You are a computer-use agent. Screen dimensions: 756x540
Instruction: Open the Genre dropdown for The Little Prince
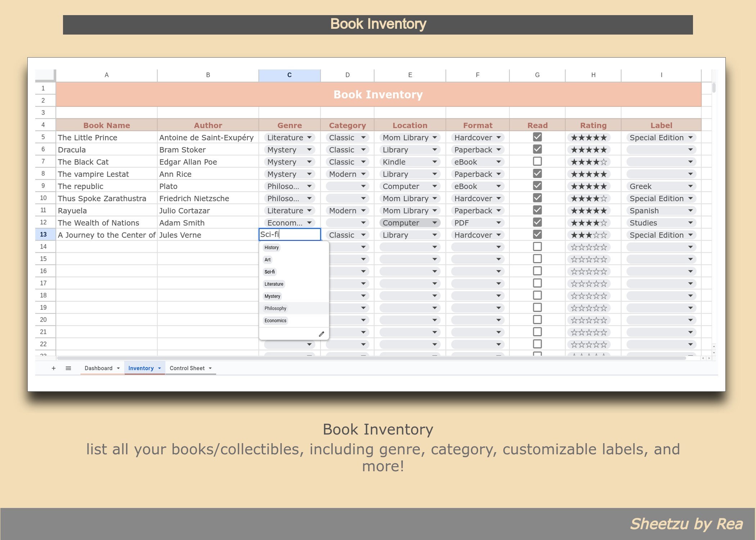(310, 137)
